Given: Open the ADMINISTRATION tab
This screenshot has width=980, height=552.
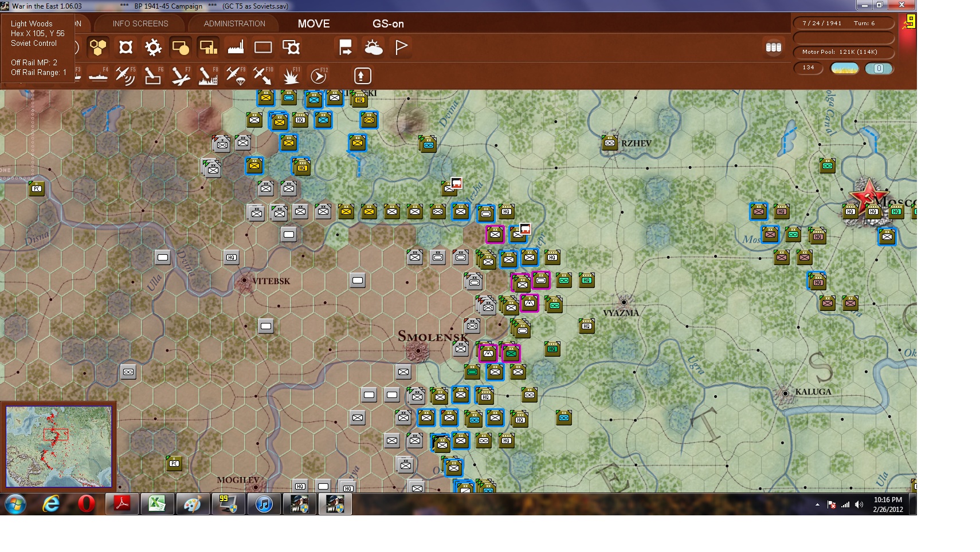Looking at the screenshot, I should pos(234,23).
